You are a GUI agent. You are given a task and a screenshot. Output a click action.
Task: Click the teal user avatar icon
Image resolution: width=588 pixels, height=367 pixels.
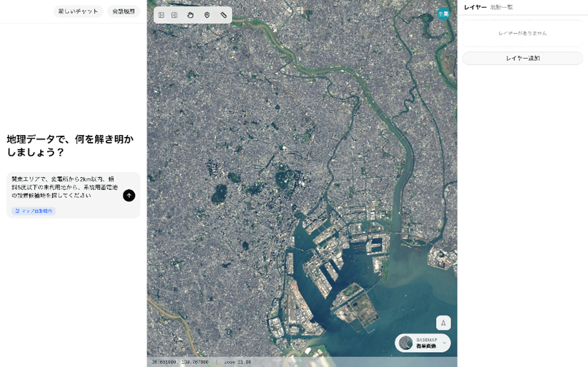click(x=443, y=14)
